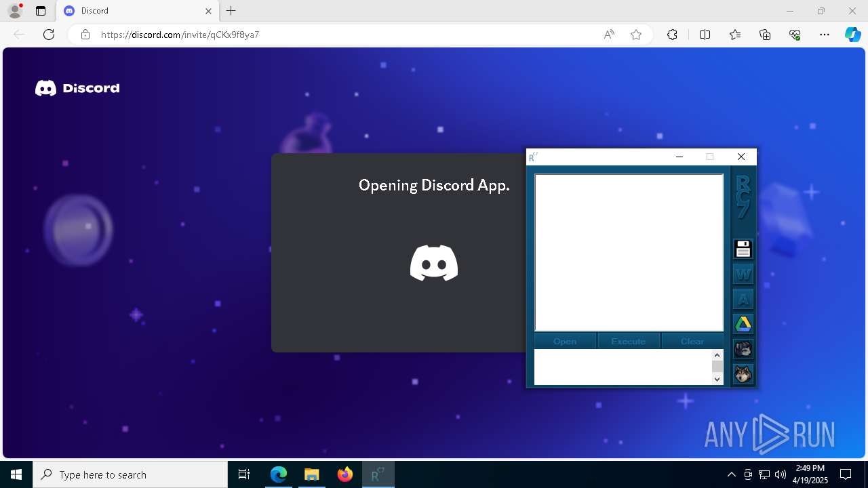This screenshot has width=868, height=488.
Task: Select the Discord browser tab
Action: click(x=138, y=11)
